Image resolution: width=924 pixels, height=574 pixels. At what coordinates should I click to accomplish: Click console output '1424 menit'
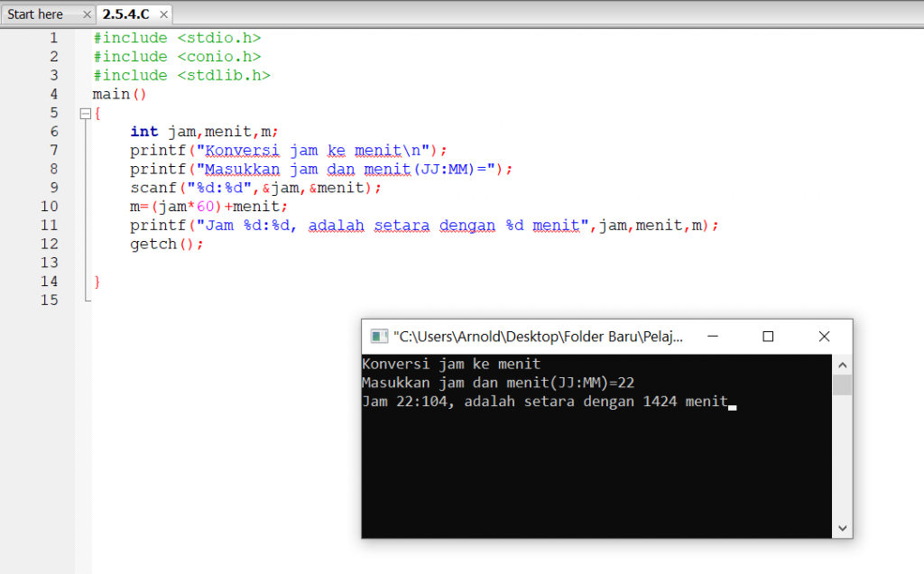(686, 402)
